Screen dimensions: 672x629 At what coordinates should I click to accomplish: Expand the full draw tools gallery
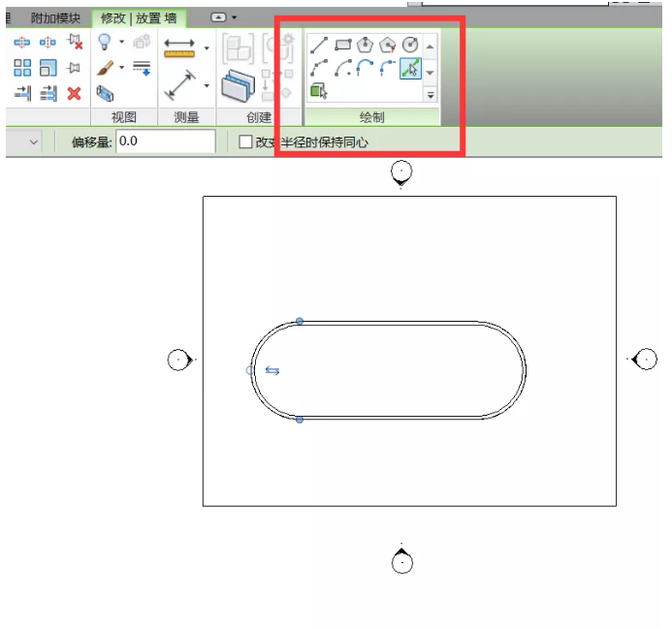(431, 95)
